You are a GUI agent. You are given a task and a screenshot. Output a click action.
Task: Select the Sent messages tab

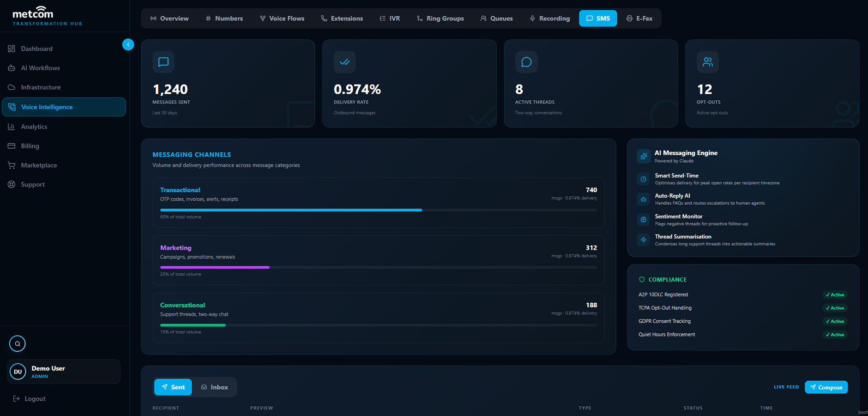(173, 387)
